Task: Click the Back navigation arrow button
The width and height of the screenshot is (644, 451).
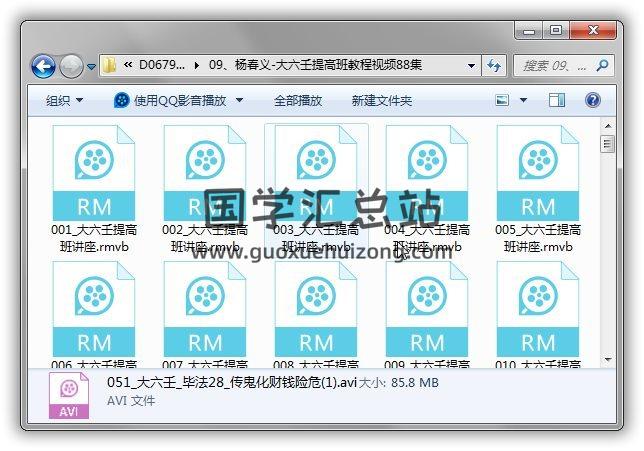Action: (x=43, y=67)
